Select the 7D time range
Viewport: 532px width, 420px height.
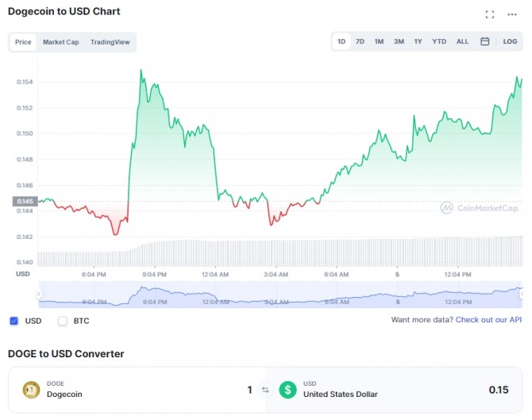360,41
